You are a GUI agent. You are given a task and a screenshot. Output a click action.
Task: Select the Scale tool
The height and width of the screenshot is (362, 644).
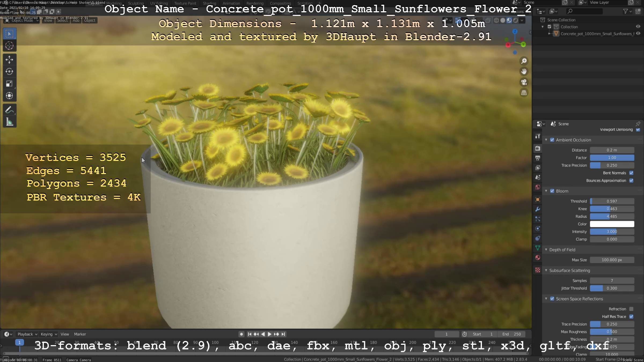tap(9, 84)
